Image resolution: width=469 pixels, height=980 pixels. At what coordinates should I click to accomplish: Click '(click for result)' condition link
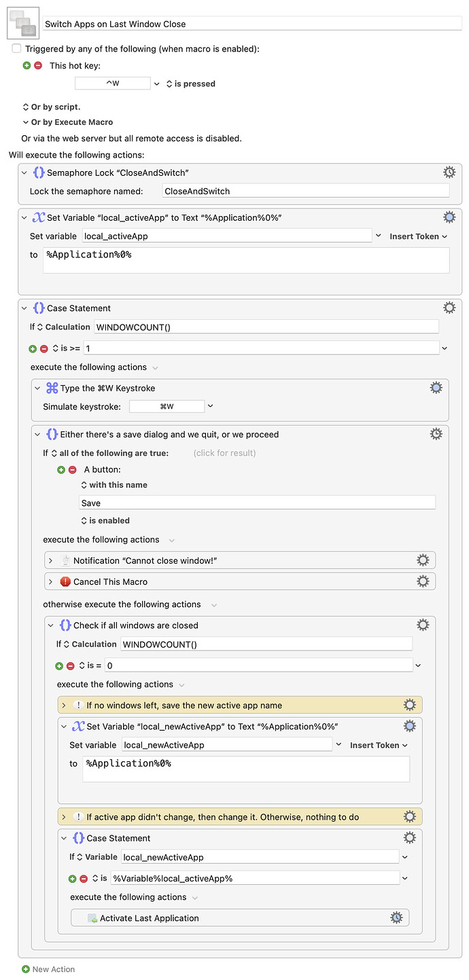[224, 453]
